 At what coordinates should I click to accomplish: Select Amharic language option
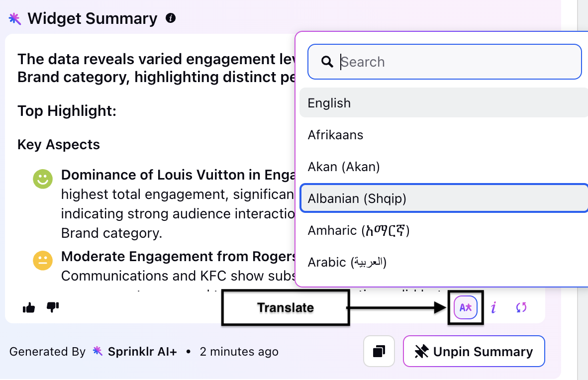point(444,230)
